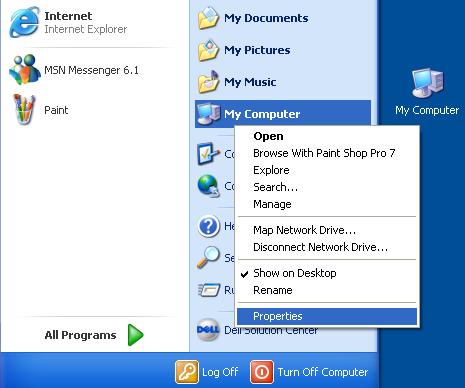Click the My Computer desktop icon label

click(x=427, y=110)
